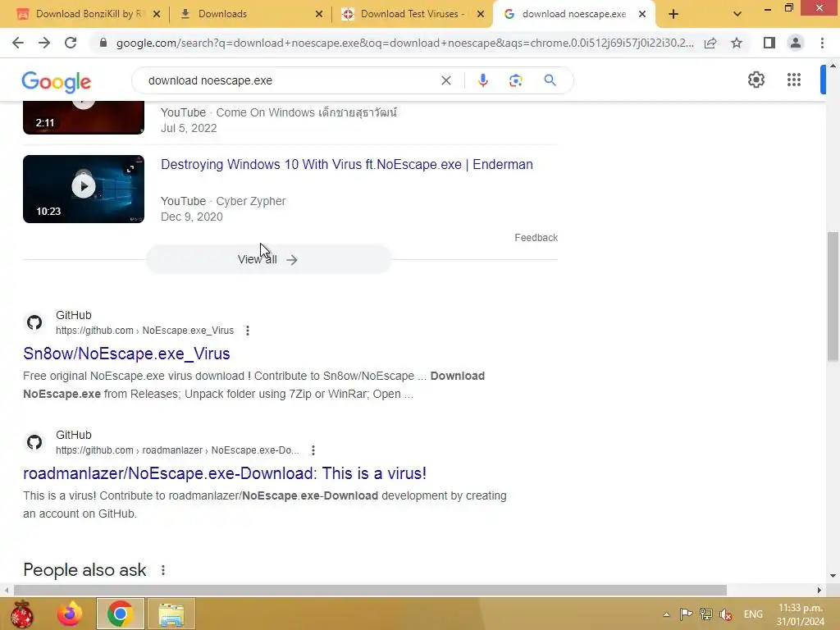The width and height of the screenshot is (840, 630).
Task: Search by image with Google Lens
Action: click(x=515, y=80)
